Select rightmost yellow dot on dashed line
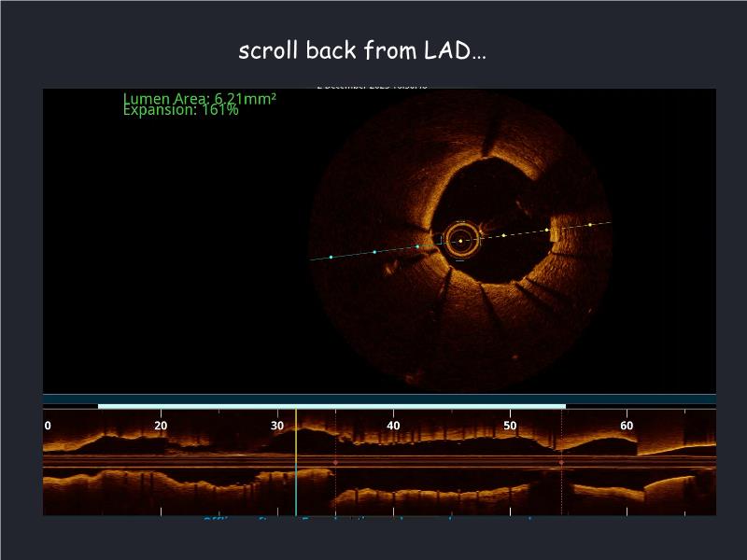 [590, 224]
